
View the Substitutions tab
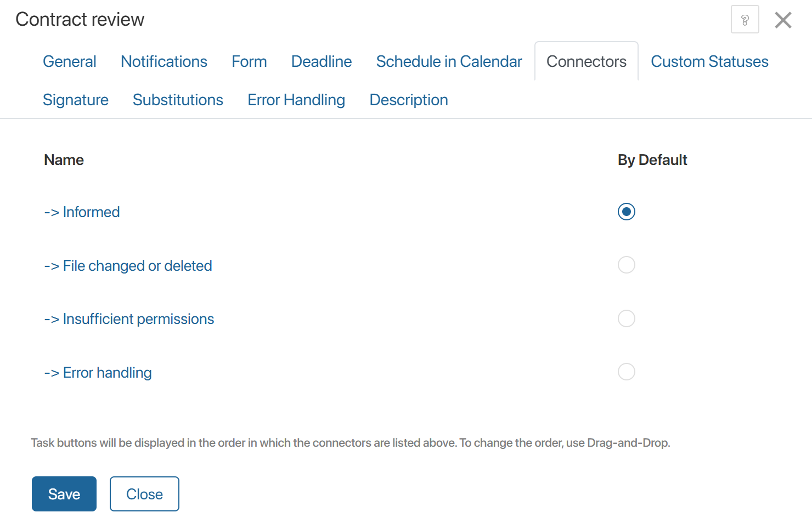coord(178,100)
